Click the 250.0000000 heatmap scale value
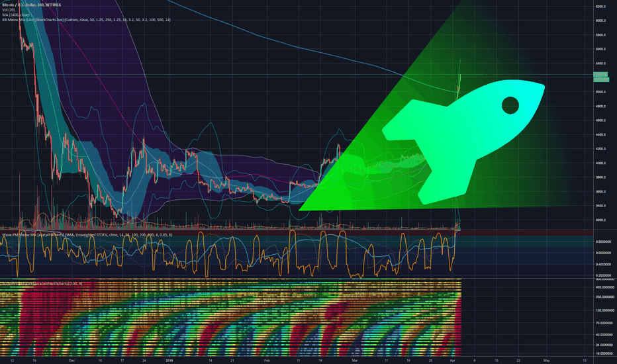This screenshot has width=617, height=364. (x=604, y=297)
